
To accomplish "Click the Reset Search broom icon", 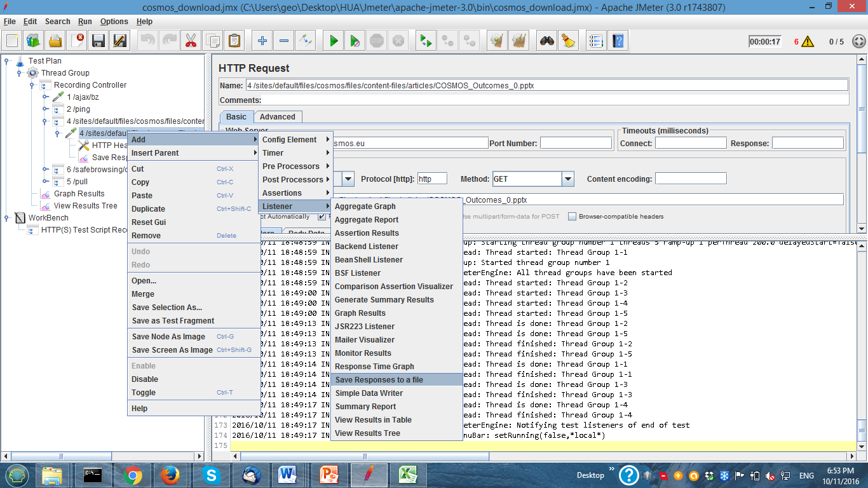I will tap(568, 41).
